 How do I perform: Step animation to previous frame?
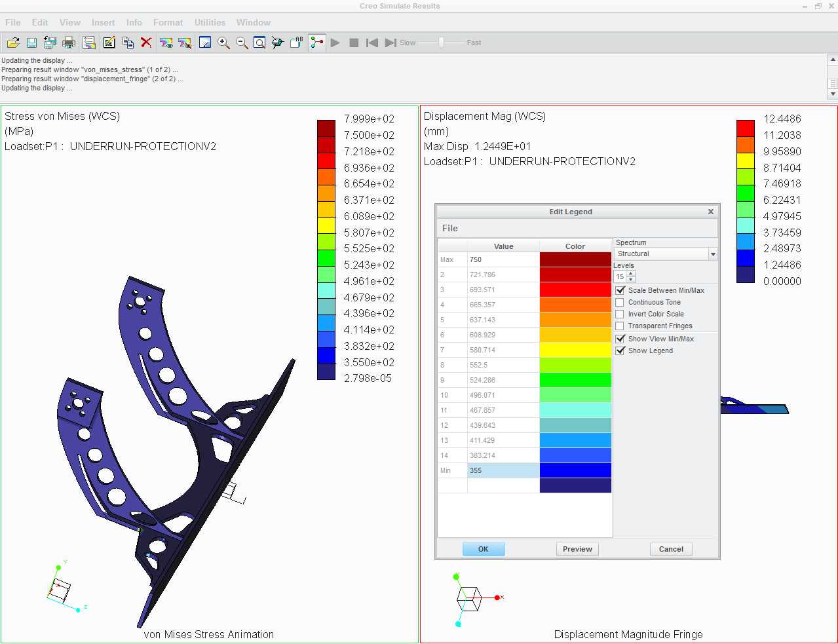pyautogui.click(x=372, y=43)
